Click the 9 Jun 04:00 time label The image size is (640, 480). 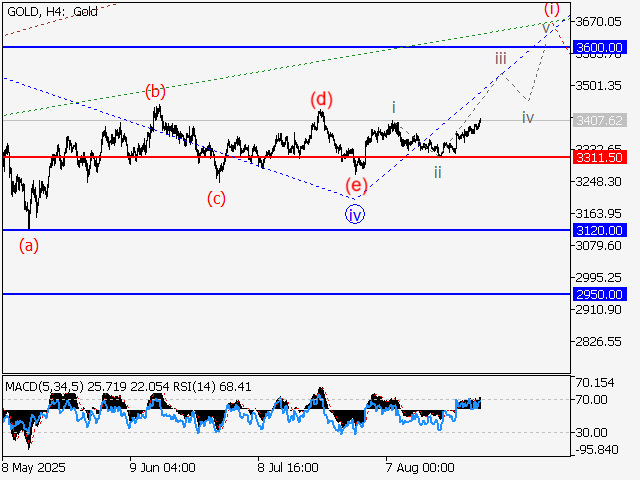[x=163, y=467]
